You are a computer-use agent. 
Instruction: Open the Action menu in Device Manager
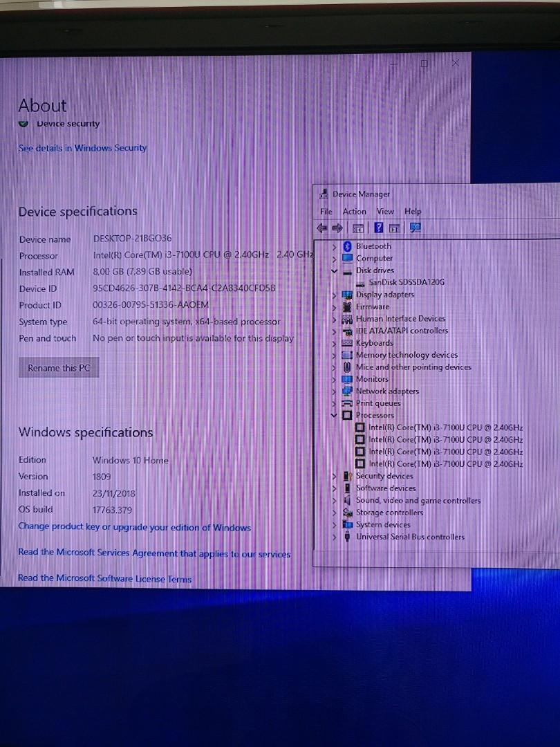(355, 212)
